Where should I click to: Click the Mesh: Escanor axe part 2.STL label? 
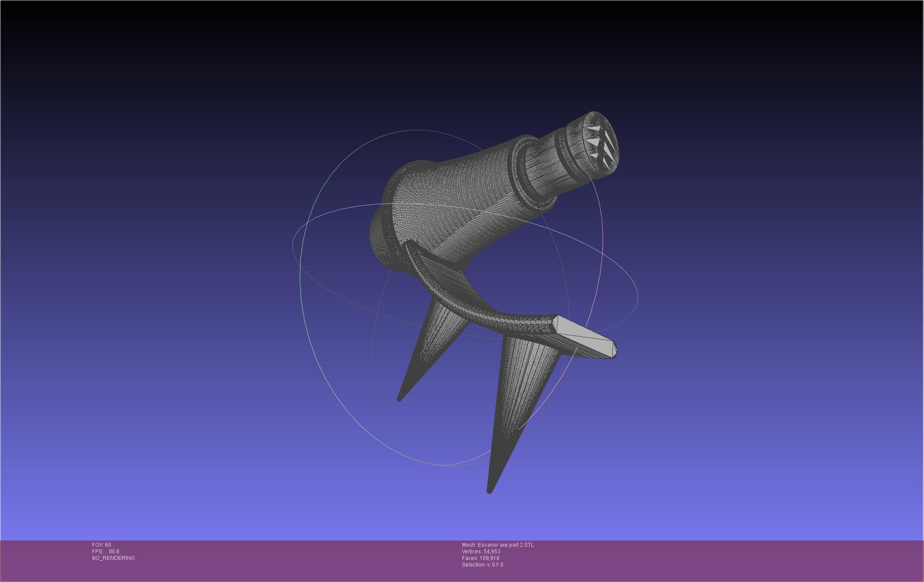(x=498, y=545)
